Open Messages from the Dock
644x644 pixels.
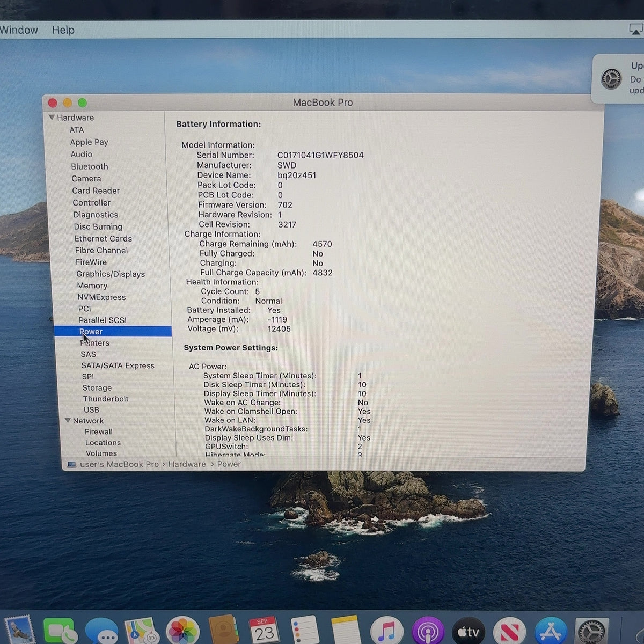pos(101,632)
